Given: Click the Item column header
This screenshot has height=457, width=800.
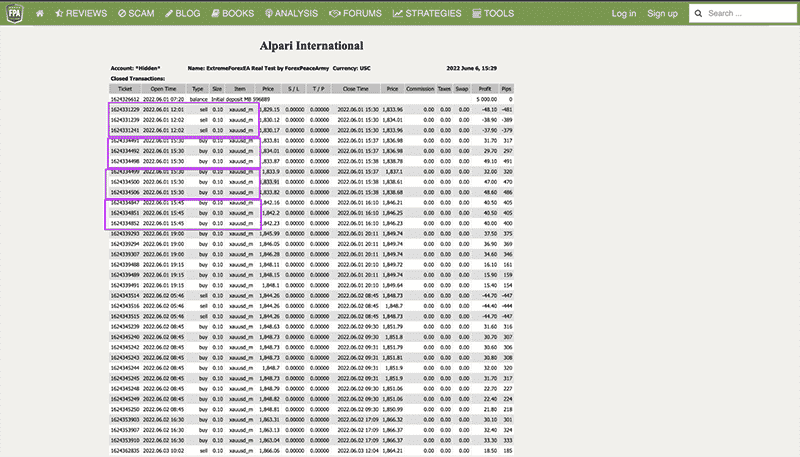Looking at the screenshot, I should (x=240, y=89).
